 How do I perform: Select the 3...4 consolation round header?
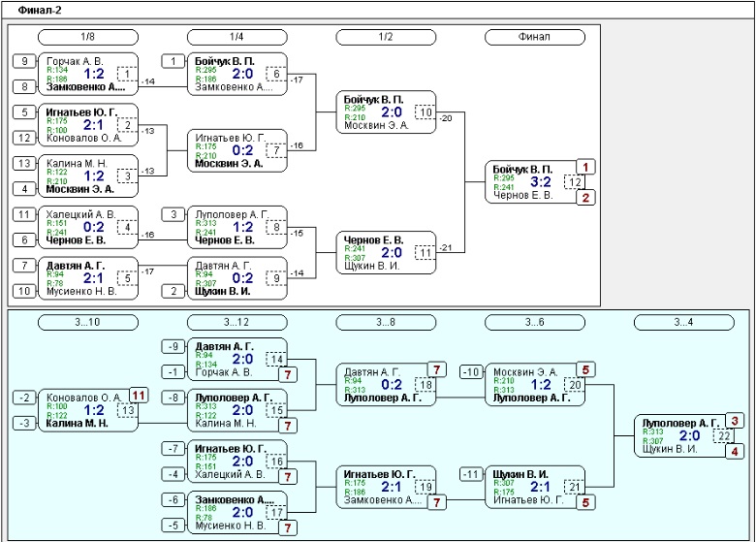coord(683,323)
